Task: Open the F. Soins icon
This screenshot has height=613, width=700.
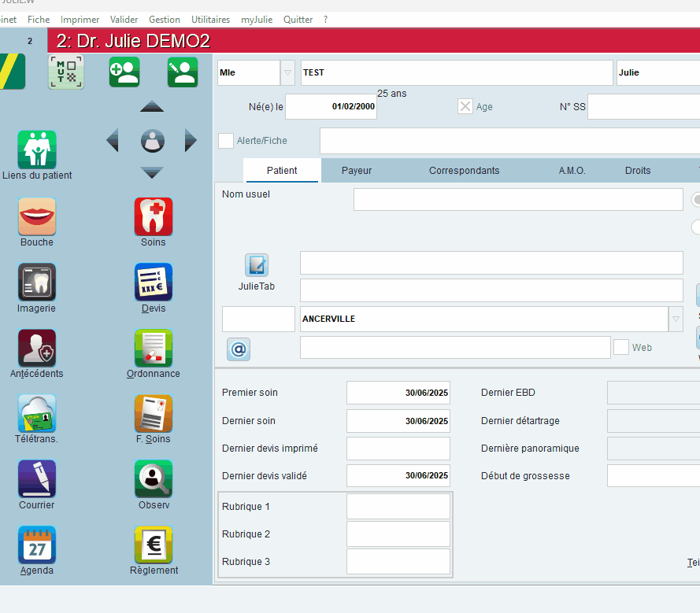Action: pyautogui.click(x=153, y=414)
